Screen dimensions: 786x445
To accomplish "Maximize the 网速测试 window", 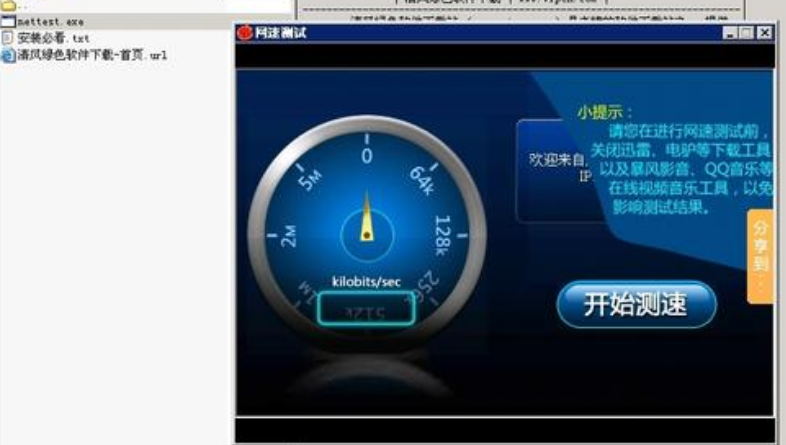I will (x=747, y=33).
